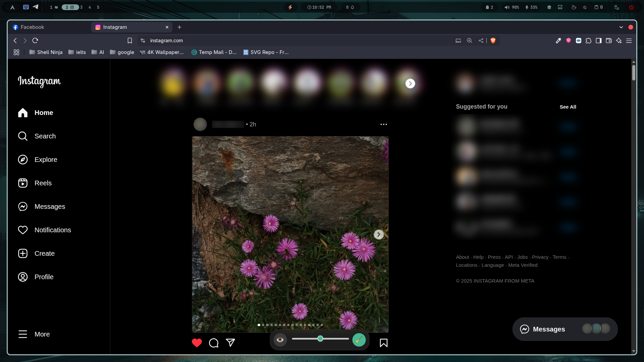Open the comment bubble on post
The height and width of the screenshot is (362, 644).
click(x=214, y=343)
